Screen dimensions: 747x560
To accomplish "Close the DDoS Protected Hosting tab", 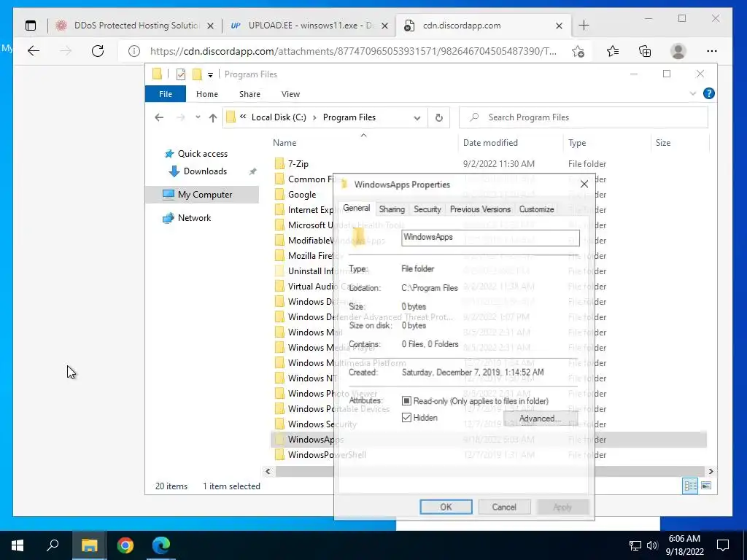I will point(210,26).
